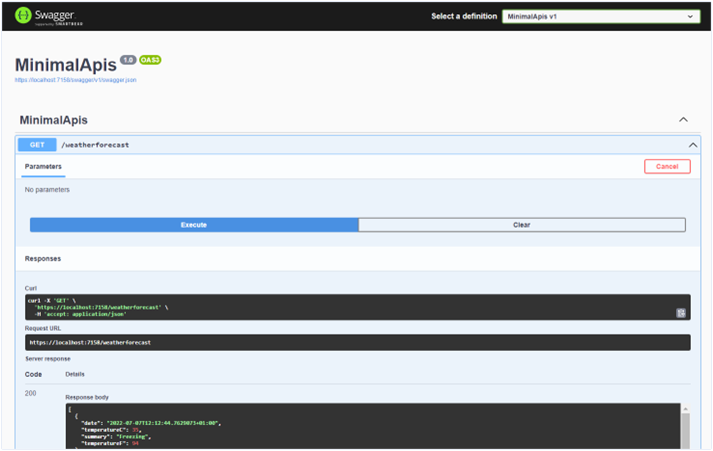
Task: Click the response body scrollbar up arrow
Action: [686, 409]
